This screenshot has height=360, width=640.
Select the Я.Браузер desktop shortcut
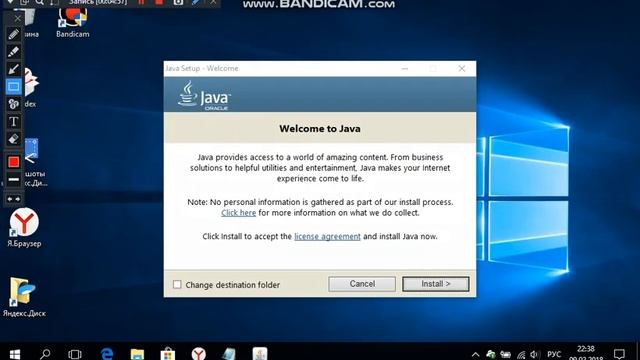coord(24,228)
